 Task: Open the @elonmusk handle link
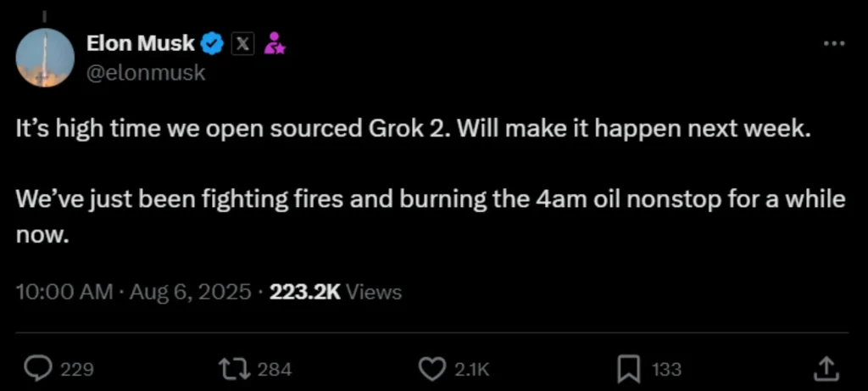pos(145,73)
